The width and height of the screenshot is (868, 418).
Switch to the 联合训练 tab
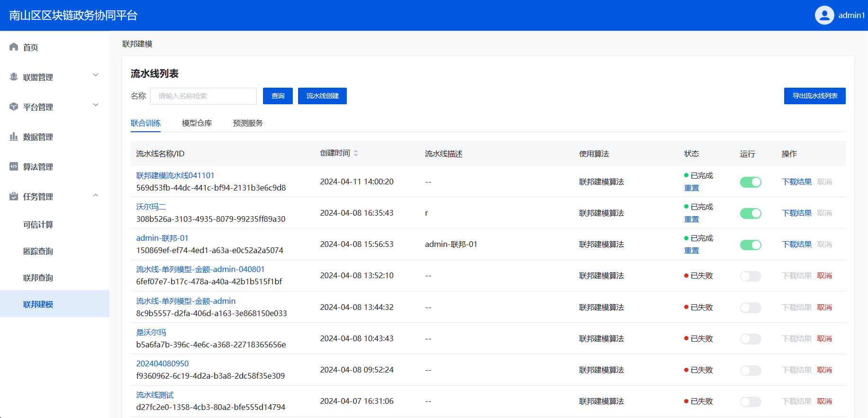(145, 123)
